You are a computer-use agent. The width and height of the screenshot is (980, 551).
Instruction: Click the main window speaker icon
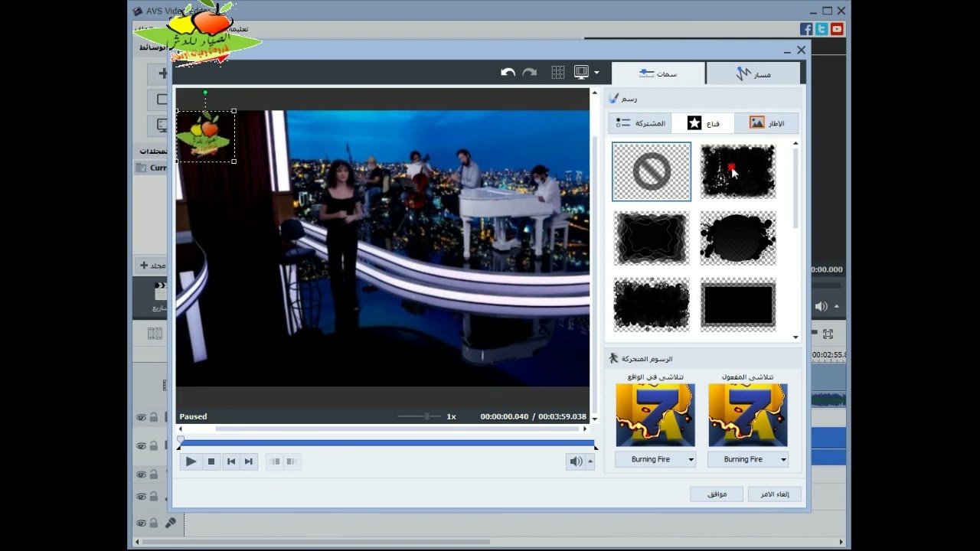tap(821, 306)
